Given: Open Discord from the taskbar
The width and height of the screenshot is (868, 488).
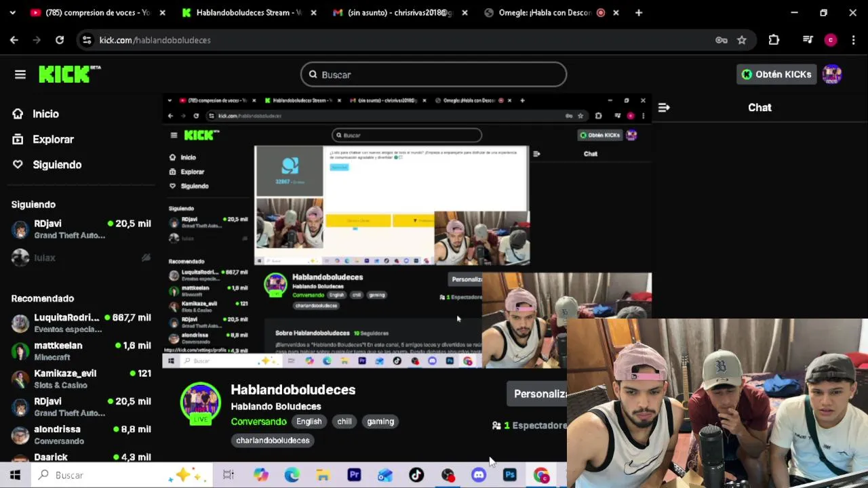Looking at the screenshot, I should 479,475.
